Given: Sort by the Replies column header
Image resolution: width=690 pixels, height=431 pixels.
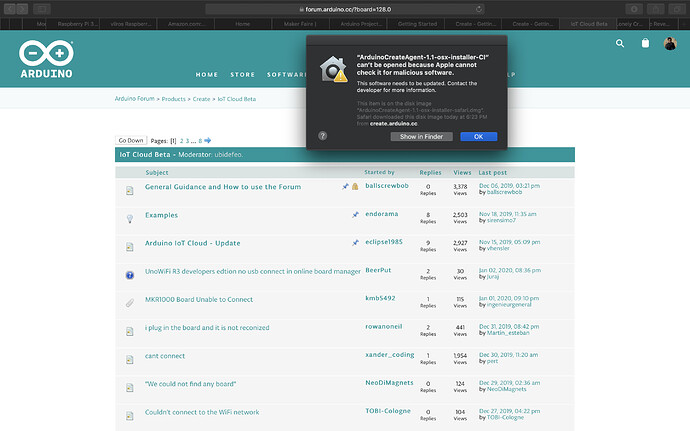Looking at the screenshot, I should pos(430,173).
